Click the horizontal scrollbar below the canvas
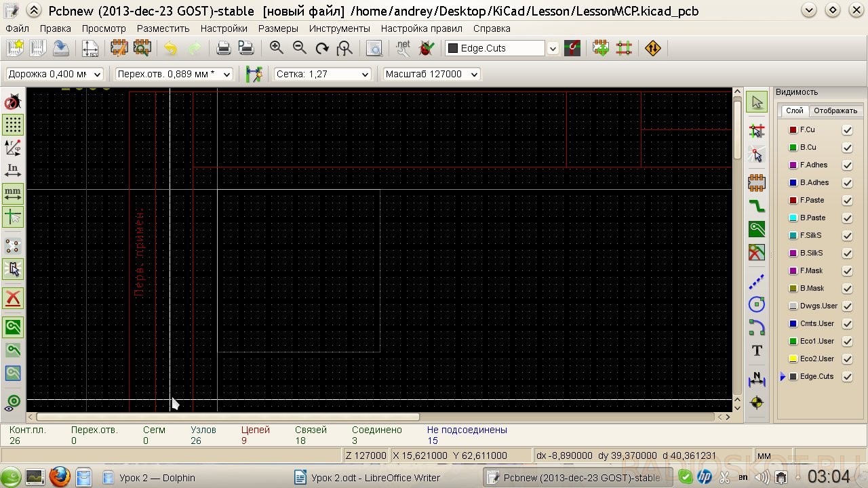 click(x=380, y=417)
